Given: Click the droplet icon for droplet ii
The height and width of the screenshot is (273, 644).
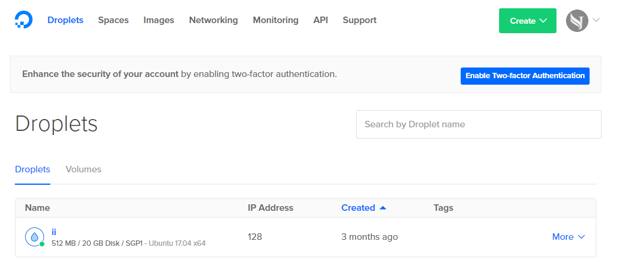Looking at the screenshot, I should (34, 237).
